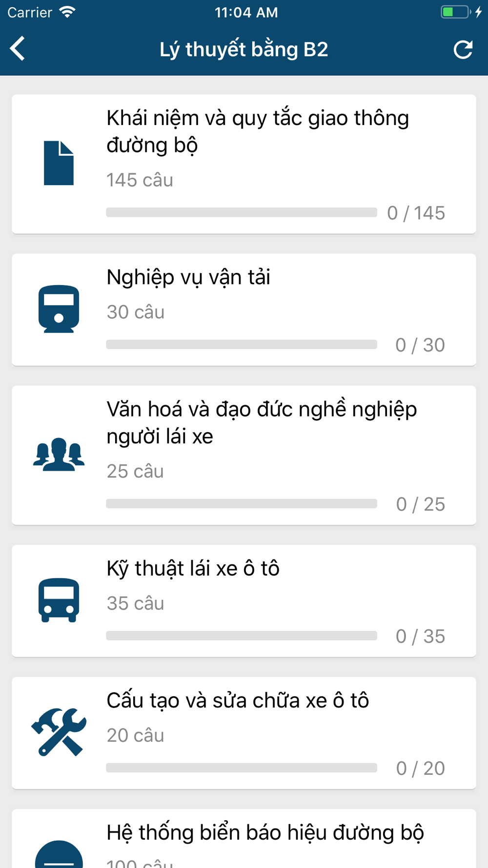Tap the round road sign icon
The width and height of the screenshot is (488, 868).
59,854
